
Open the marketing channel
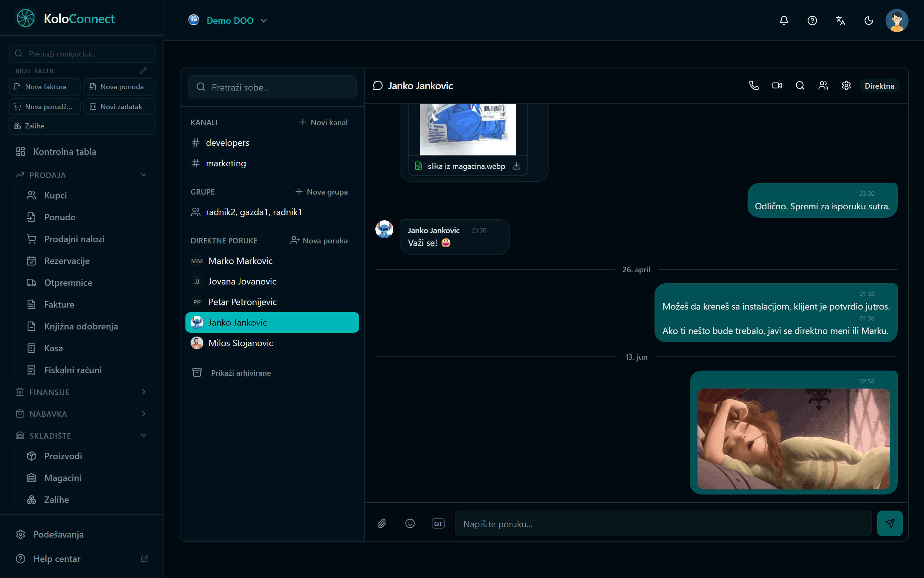[272, 163]
